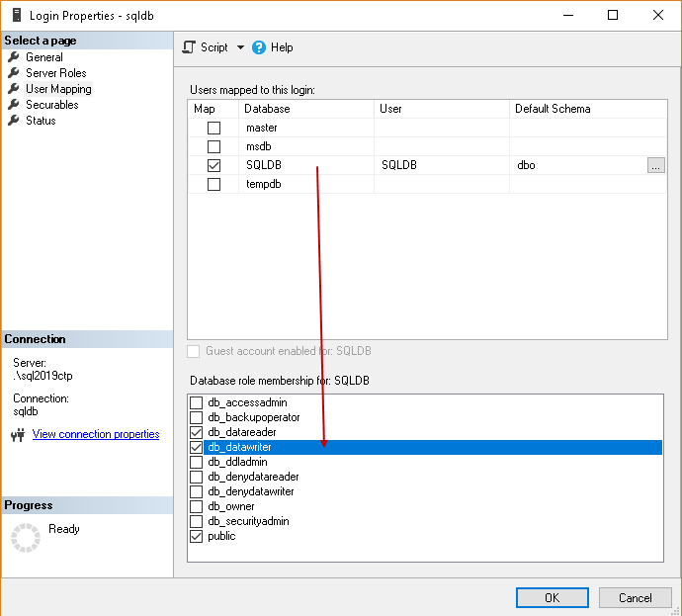The height and width of the screenshot is (616, 682).
Task: Click the connection properties plug icon
Action: [x=18, y=435]
